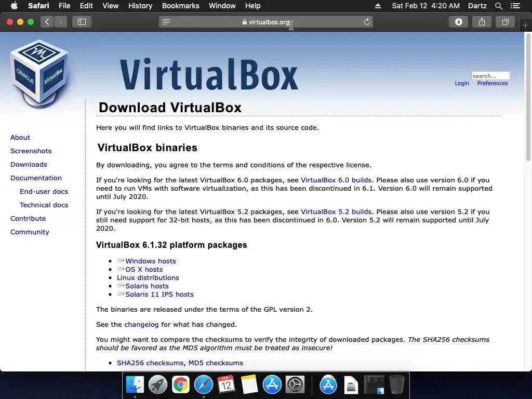The image size is (532, 399).
Task: Open the Help menu
Action: (253, 6)
